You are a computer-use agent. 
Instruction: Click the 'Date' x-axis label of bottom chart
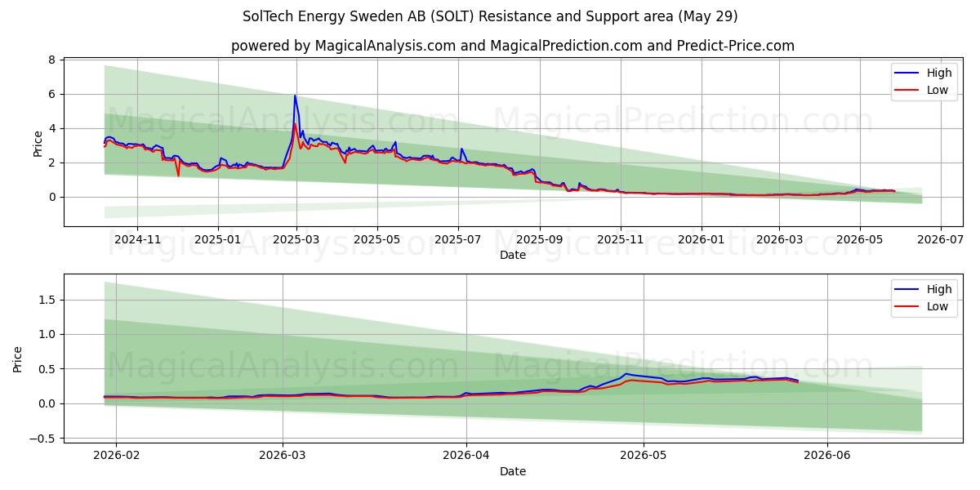[513, 471]
